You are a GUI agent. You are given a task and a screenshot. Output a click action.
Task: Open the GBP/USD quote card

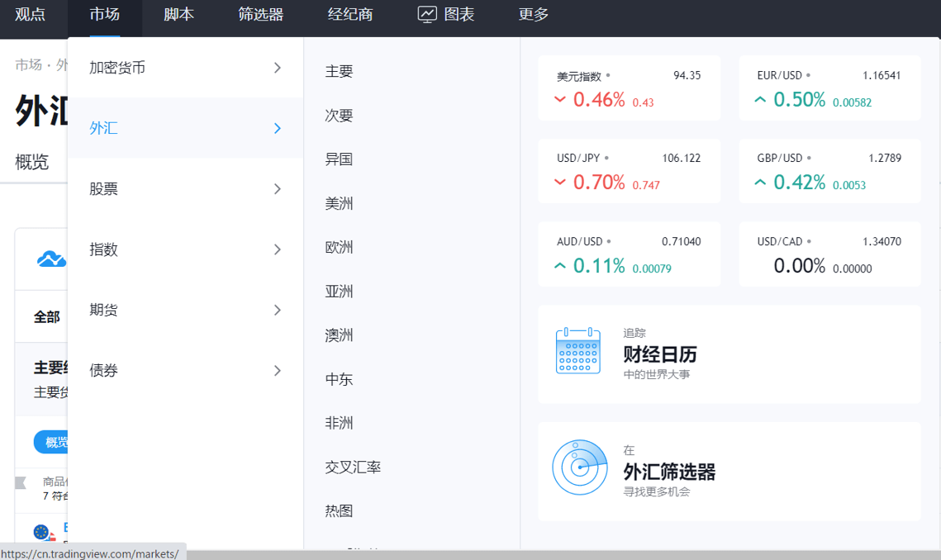(829, 171)
